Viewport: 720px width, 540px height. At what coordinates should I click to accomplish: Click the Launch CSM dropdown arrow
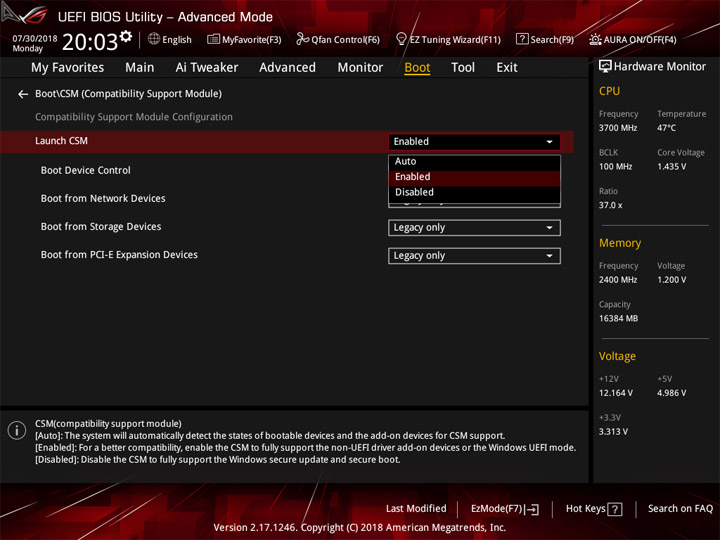[x=549, y=142]
